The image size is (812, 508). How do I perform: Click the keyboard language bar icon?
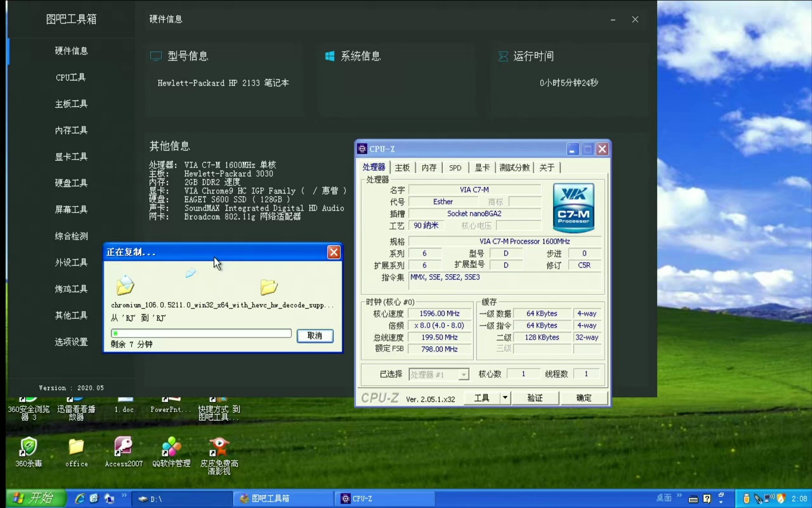[x=693, y=499]
